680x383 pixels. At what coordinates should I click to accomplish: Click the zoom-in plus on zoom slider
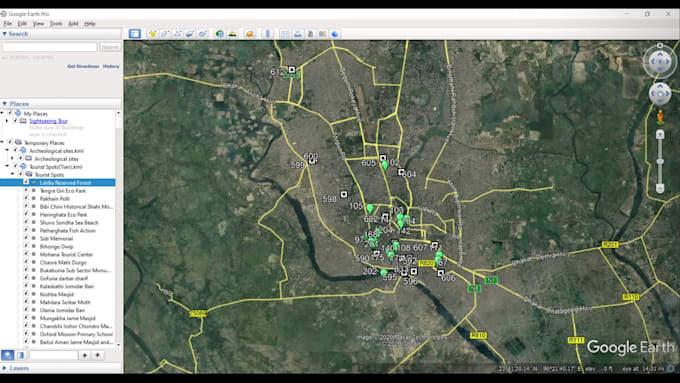point(660,134)
